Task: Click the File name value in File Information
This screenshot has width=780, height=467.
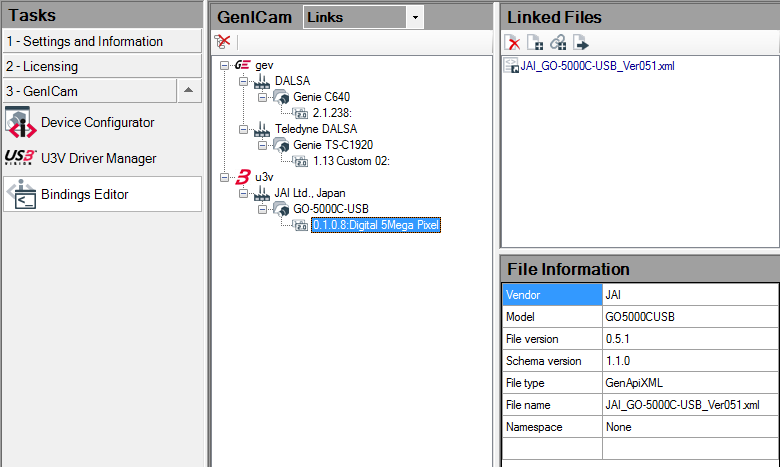Action: click(682, 405)
